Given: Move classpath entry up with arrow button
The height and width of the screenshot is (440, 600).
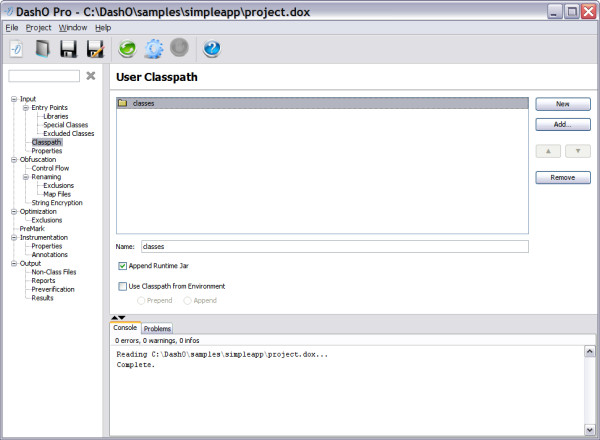Looking at the screenshot, I should [548, 151].
